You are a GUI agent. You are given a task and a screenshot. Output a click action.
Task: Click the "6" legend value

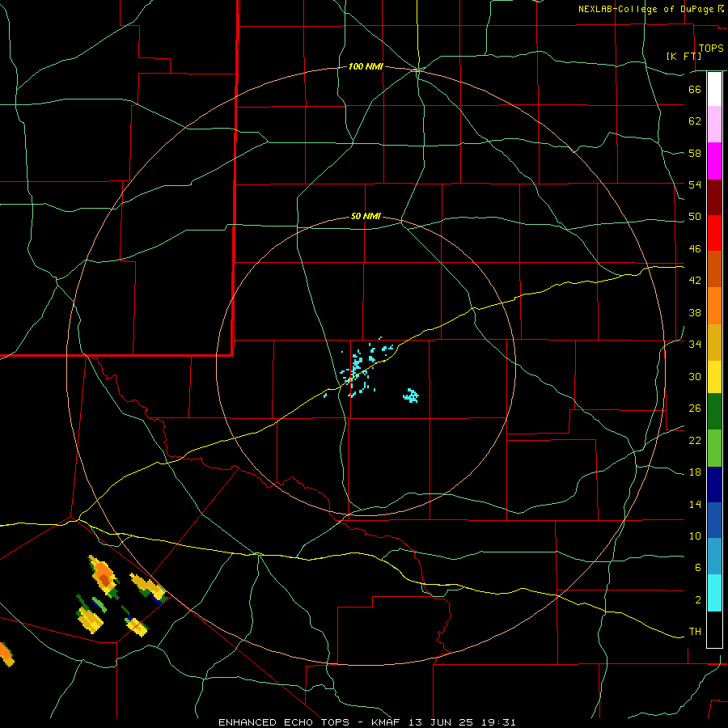[697, 568]
